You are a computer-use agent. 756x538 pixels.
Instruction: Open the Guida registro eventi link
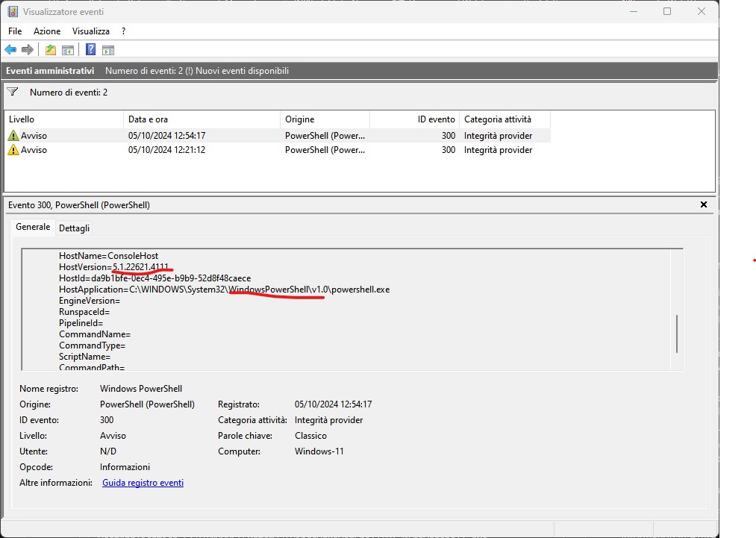(143, 483)
